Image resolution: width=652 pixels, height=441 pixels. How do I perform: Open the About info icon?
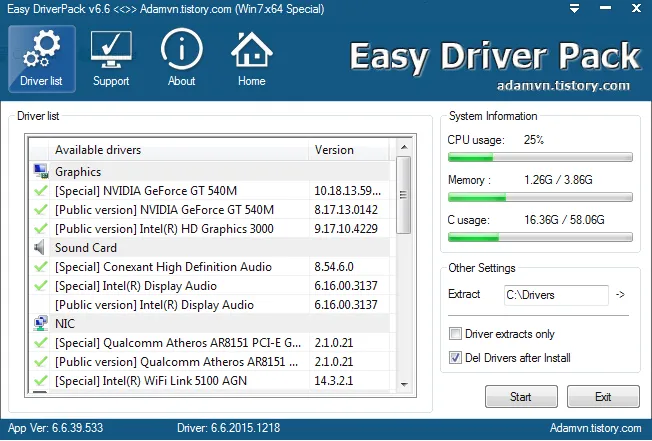pos(182,58)
